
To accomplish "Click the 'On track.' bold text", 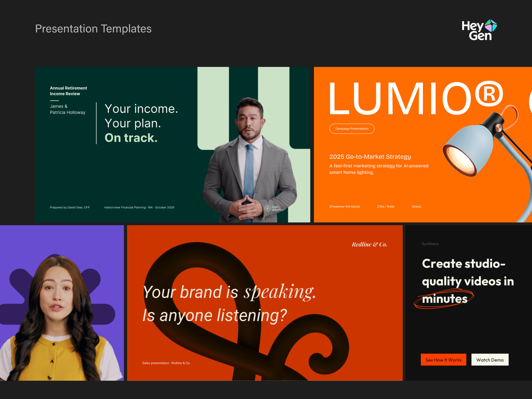I will click(x=131, y=138).
